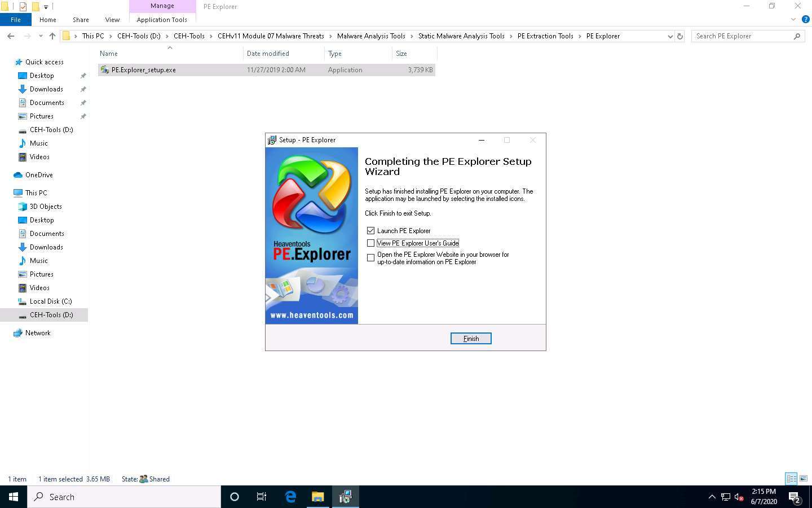The width and height of the screenshot is (812, 508).
Task: Open the recent locations dropdown arrow
Action: pos(41,36)
